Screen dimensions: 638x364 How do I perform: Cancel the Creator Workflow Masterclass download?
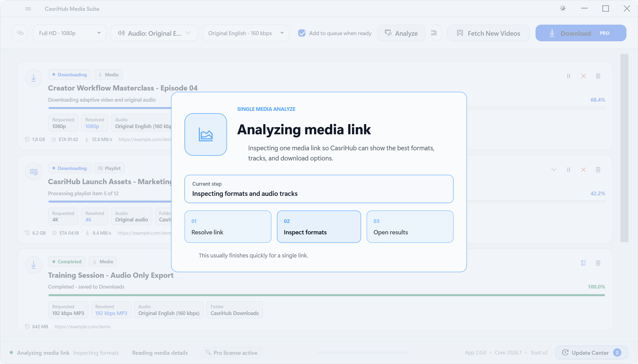click(583, 76)
